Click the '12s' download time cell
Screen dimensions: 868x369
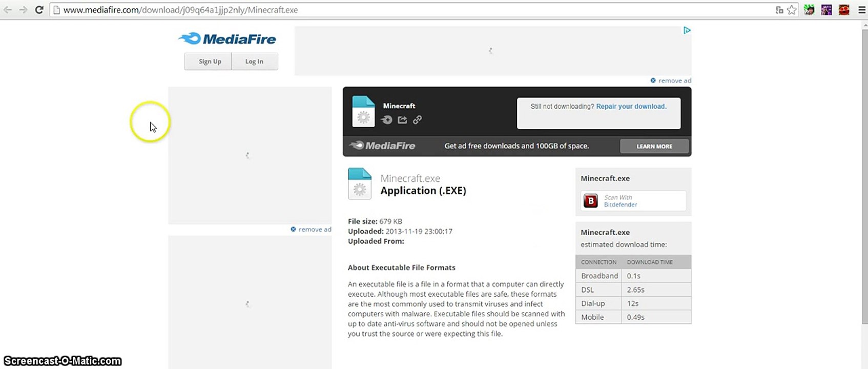point(656,303)
